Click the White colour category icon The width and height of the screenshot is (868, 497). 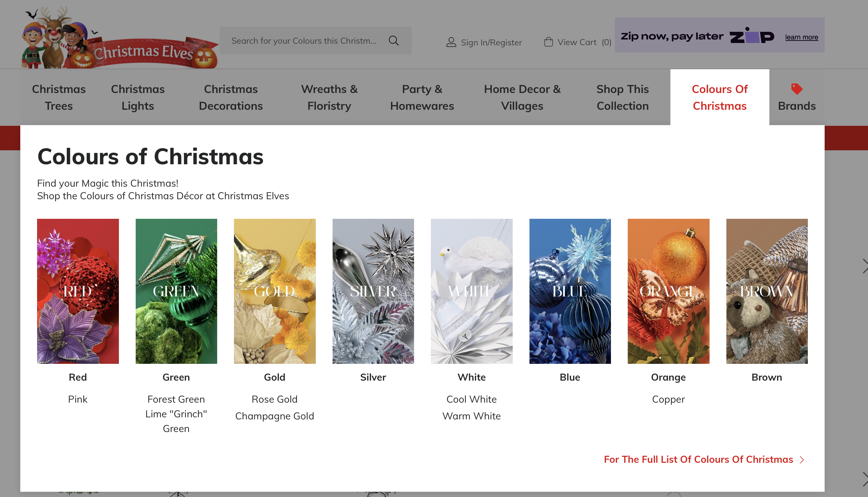[471, 291]
